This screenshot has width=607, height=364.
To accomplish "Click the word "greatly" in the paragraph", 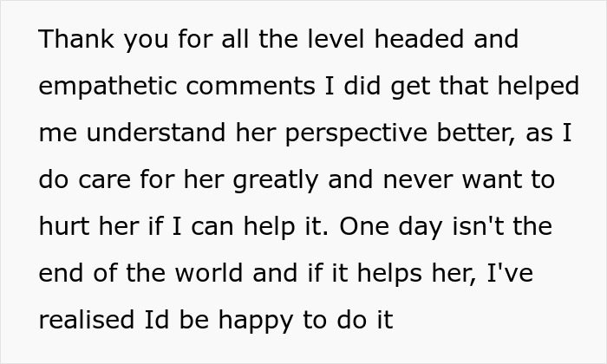I will click(275, 181).
